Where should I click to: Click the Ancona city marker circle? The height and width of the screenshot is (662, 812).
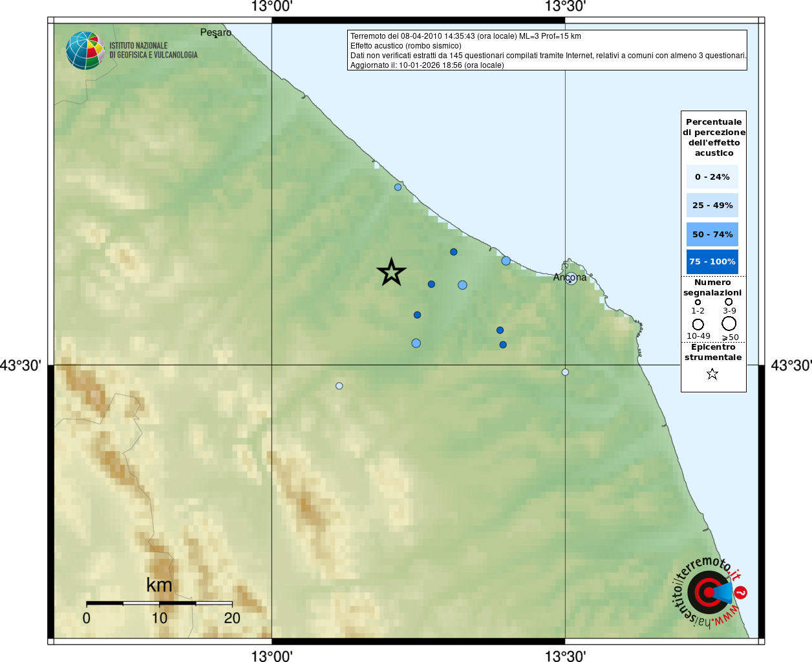[571, 279]
